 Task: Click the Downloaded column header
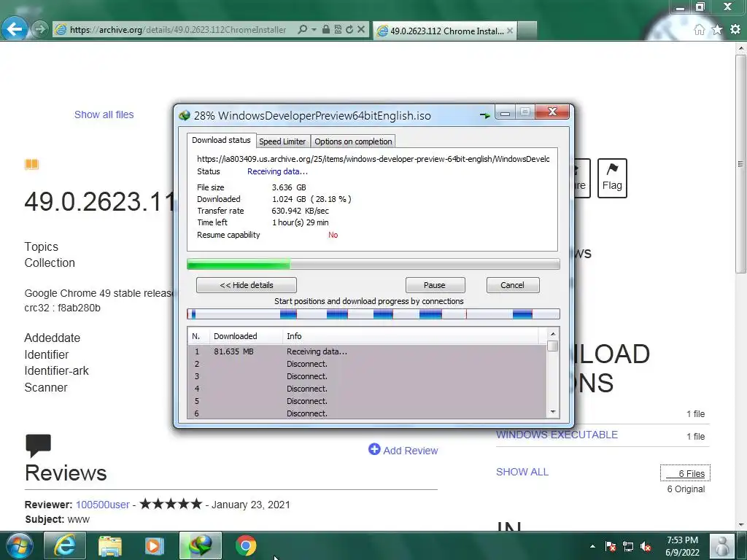[x=246, y=336]
